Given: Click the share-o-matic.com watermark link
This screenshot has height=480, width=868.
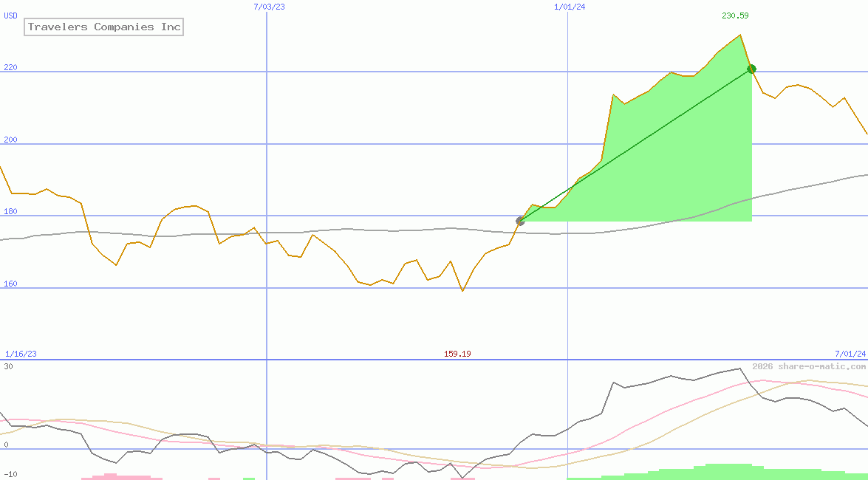Looking at the screenshot, I should 809,366.
